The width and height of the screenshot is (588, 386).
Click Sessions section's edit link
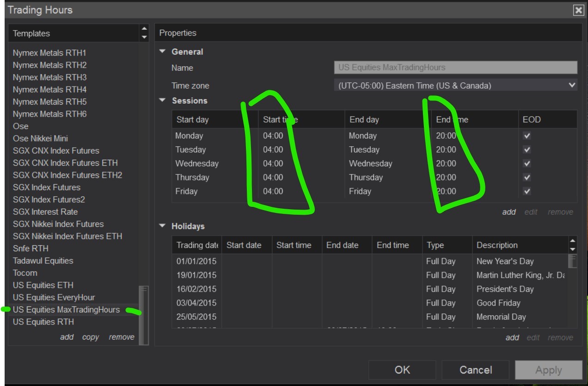[531, 212]
